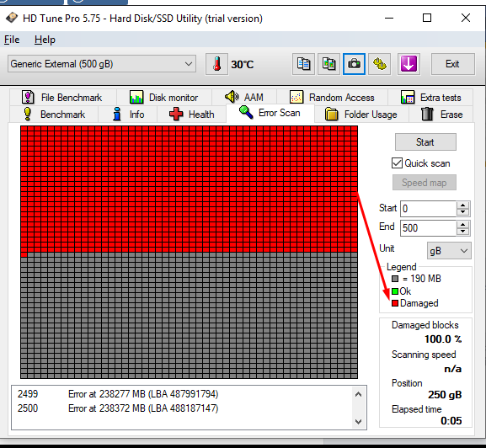Click the copy screenshot to clipboard icon
Viewport: 486px width, 448px height.
[x=328, y=64]
